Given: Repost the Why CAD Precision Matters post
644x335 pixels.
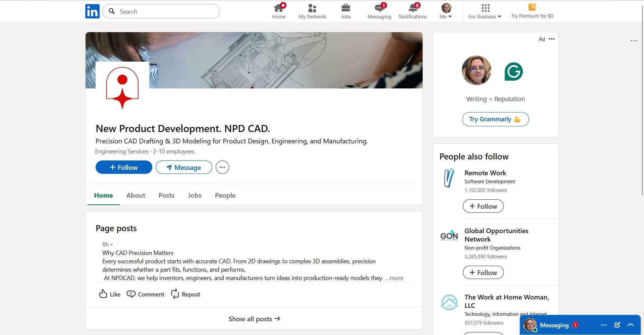Looking at the screenshot, I should pos(185,294).
